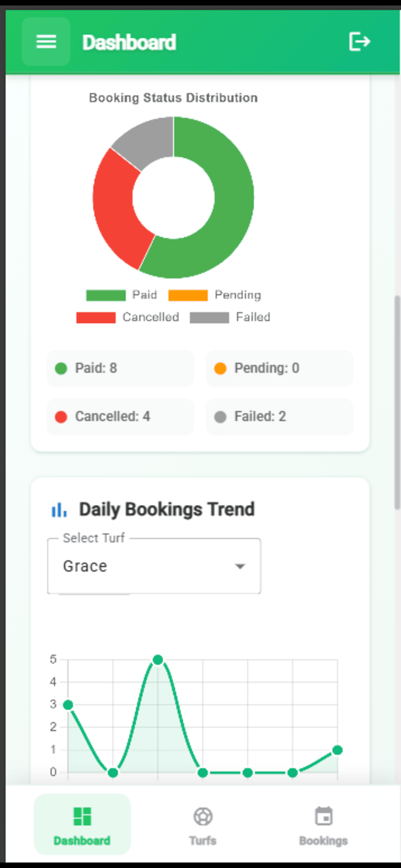The width and height of the screenshot is (401, 868).
Task: Click the bar chart icon beside Daily Bookings Trend
Action: [x=59, y=510]
